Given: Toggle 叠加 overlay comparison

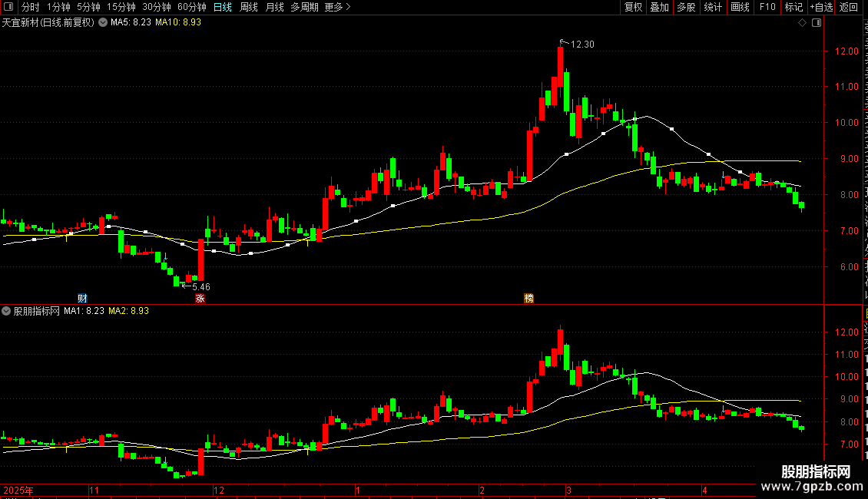Looking at the screenshot, I should (x=659, y=7).
